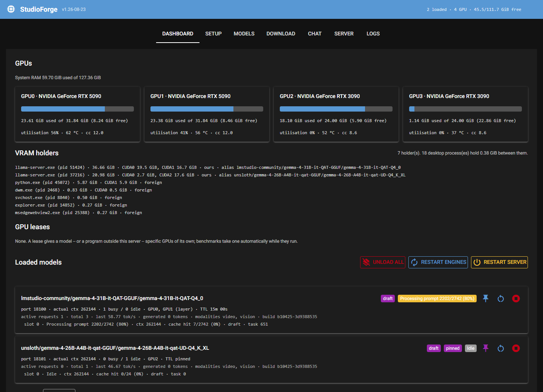Click '18.10 GiB used of 24.00 GiB' text
This screenshot has width=543, height=392.
tap(333, 121)
